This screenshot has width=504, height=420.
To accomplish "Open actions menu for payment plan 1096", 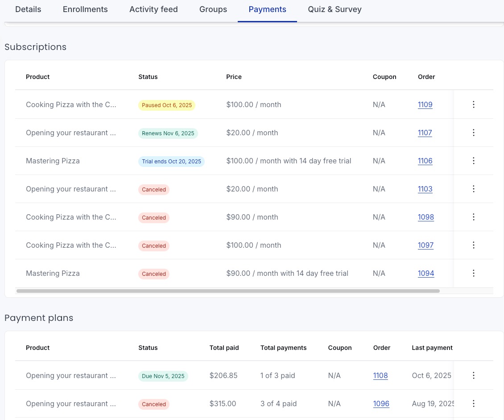I will pyautogui.click(x=474, y=403).
